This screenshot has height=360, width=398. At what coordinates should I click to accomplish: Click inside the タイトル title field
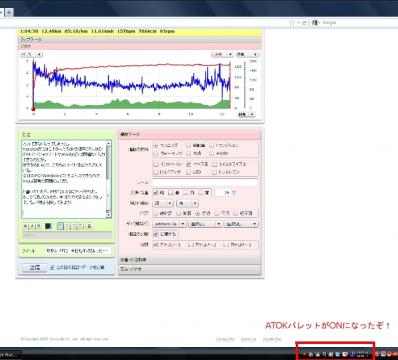79,251
